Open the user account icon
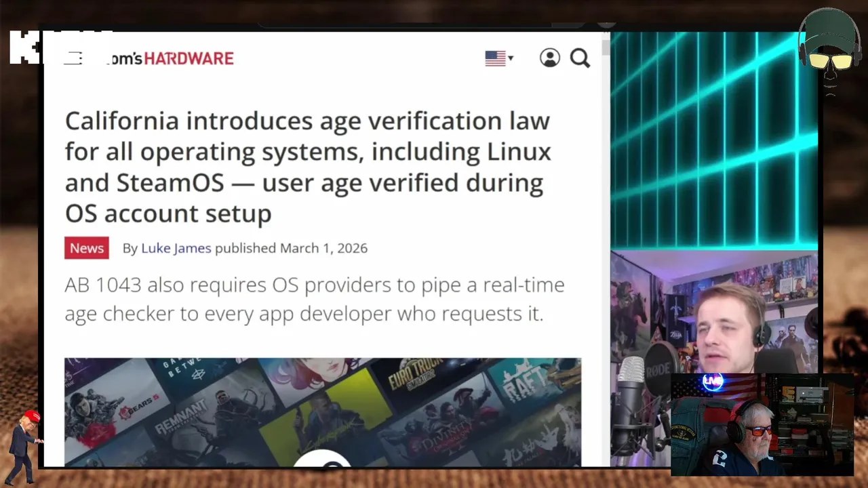868x488 pixels. (x=550, y=58)
